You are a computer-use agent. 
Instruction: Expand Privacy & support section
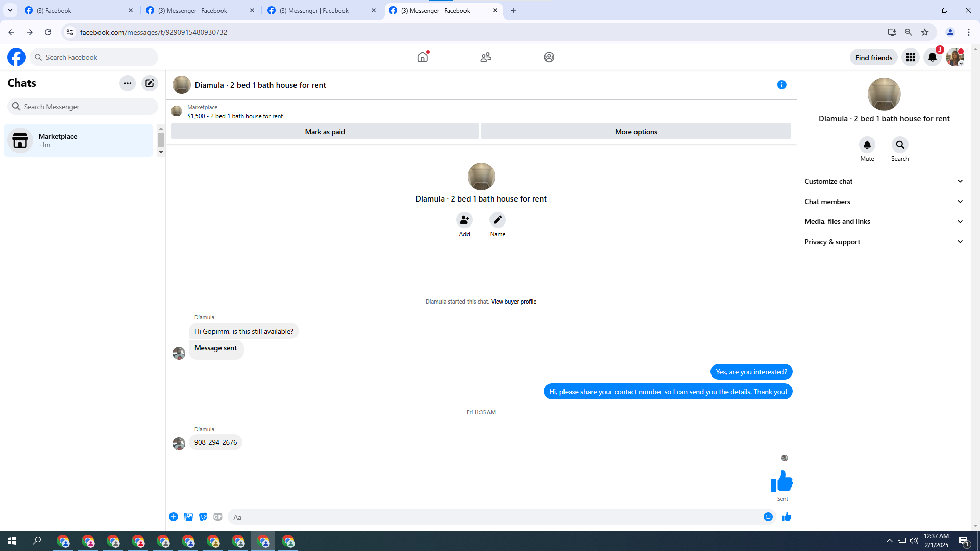point(884,242)
